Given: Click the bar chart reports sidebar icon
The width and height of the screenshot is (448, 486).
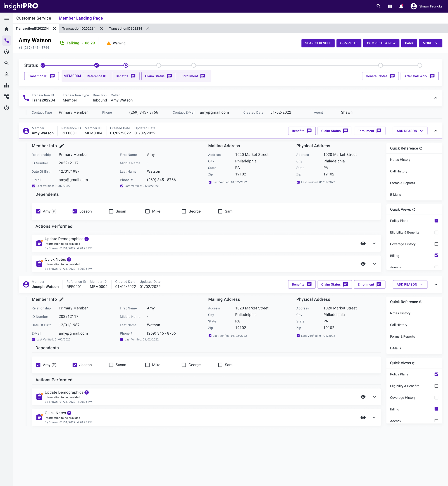Looking at the screenshot, I should (x=7, y=85).
